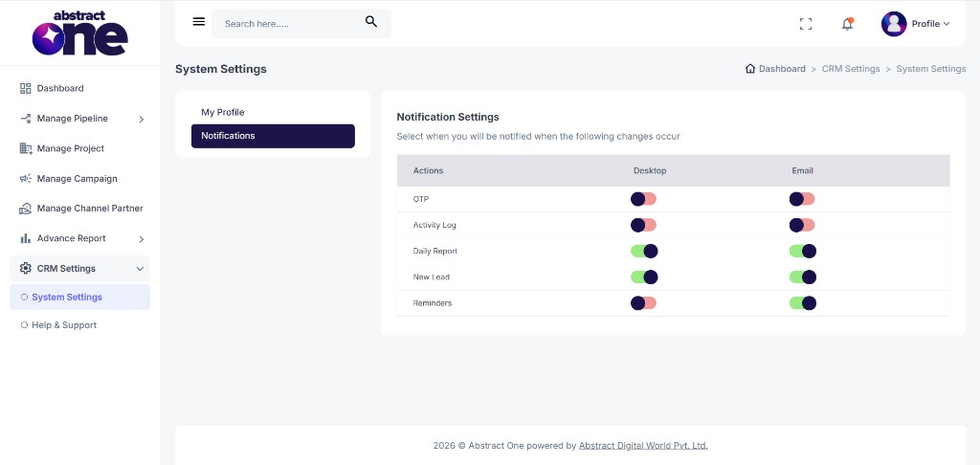Click the OTP row label
This screenshot has width=980, height=465.
(x=421, y=199)
